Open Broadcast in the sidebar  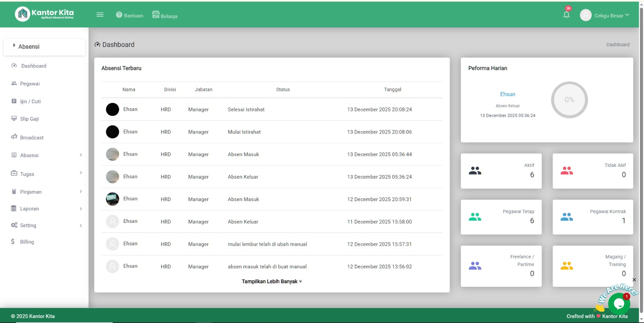point(32,138)
